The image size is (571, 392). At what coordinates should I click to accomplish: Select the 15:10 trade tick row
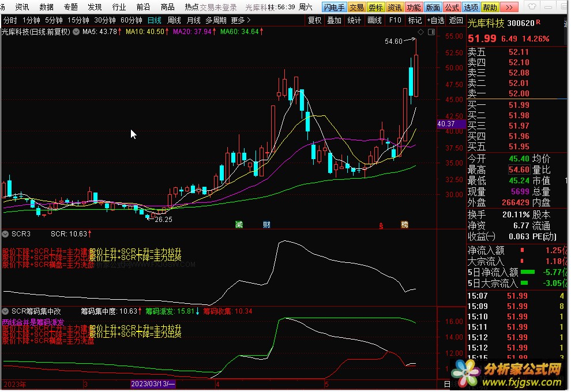coord(517,316)
